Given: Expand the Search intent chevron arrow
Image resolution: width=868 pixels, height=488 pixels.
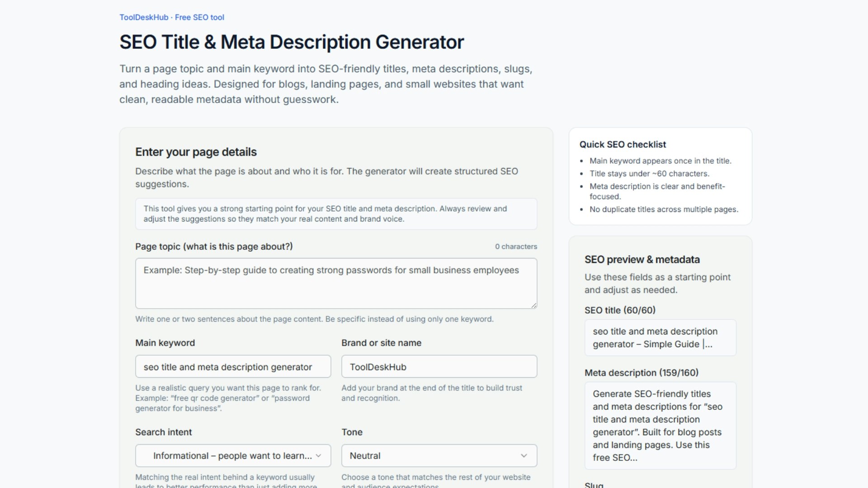Looking at the screenshot, I should 319,455.
